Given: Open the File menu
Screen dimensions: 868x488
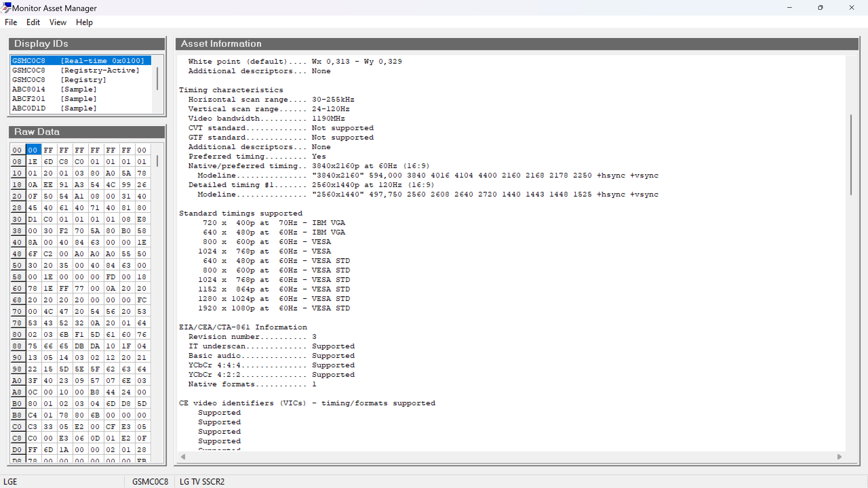Looking at the screenshot, I should click(x=11, y=22).
